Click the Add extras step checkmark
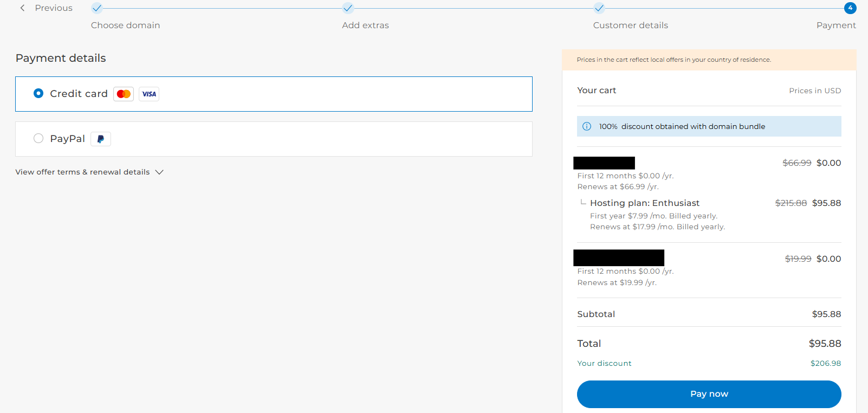 pos(348,8)
